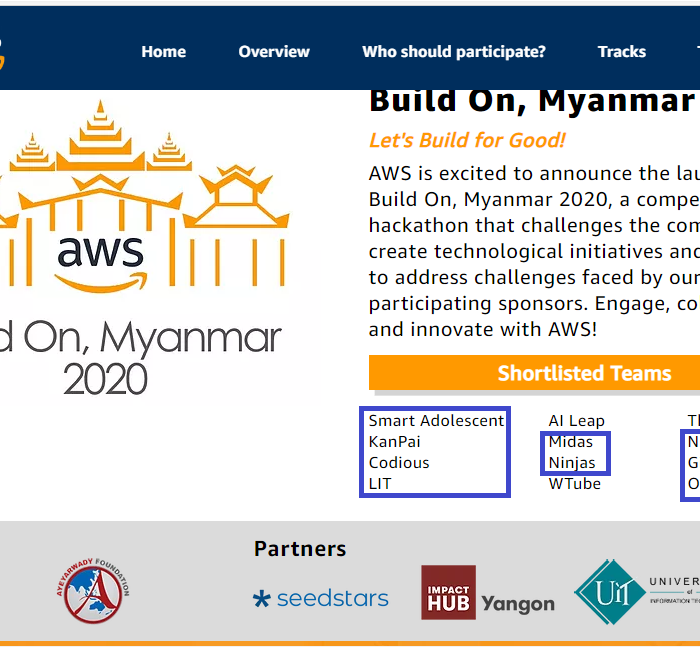
Task: Select the UIT university diamond logo
Action: [610, 593]
